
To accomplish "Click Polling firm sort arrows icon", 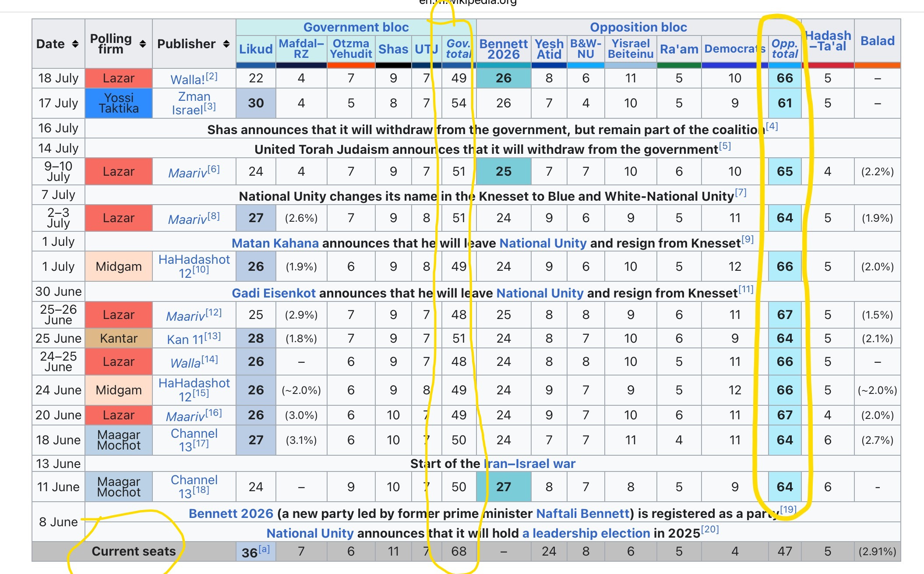I will (143, 44).
